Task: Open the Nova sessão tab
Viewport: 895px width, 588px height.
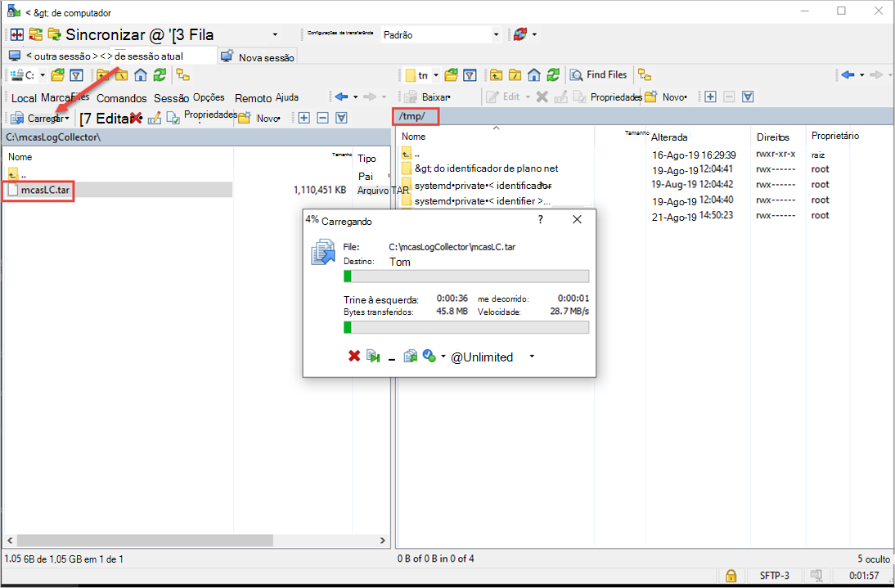Action: tap(258, 56)
